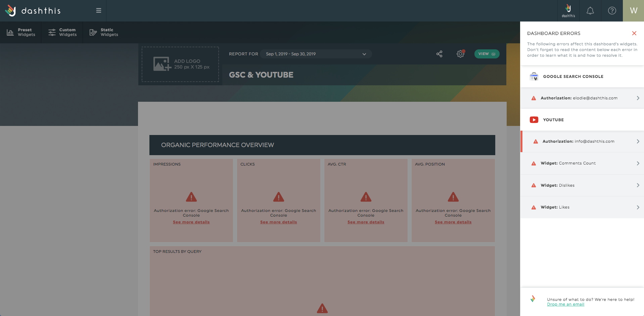
Task: Click warning icon beside info@dashthis.com
Action: (536, 142)
